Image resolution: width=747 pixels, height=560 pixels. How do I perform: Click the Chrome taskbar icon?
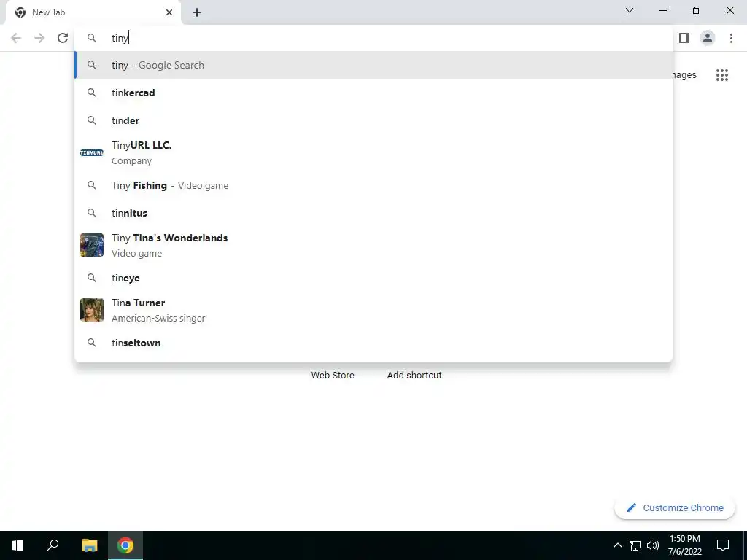125,545
